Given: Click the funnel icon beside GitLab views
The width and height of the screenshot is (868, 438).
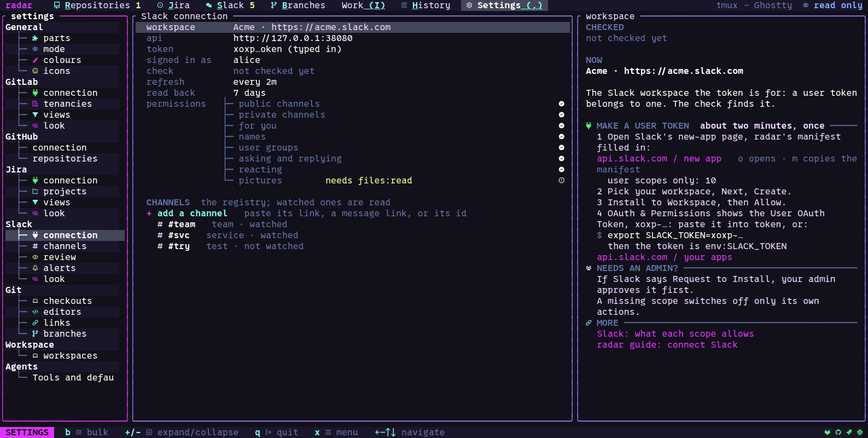Looking at the screenshot, I should coord(35,115).
